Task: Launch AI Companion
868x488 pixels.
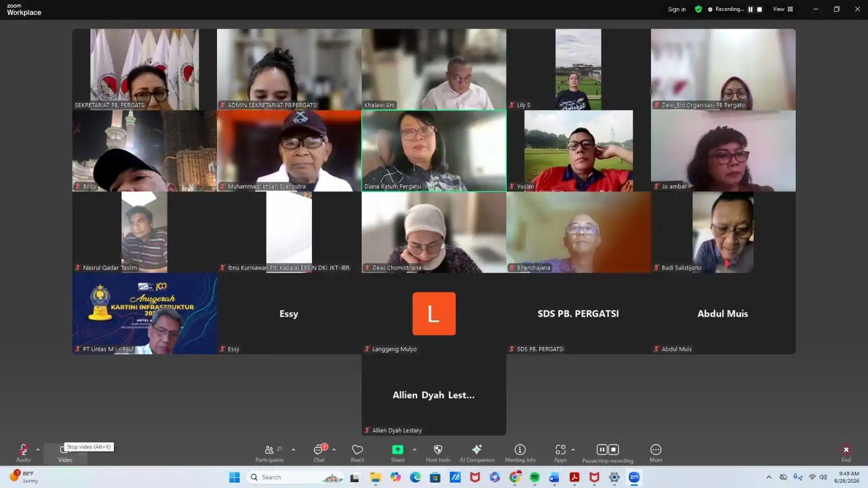Action: (477, 453)
